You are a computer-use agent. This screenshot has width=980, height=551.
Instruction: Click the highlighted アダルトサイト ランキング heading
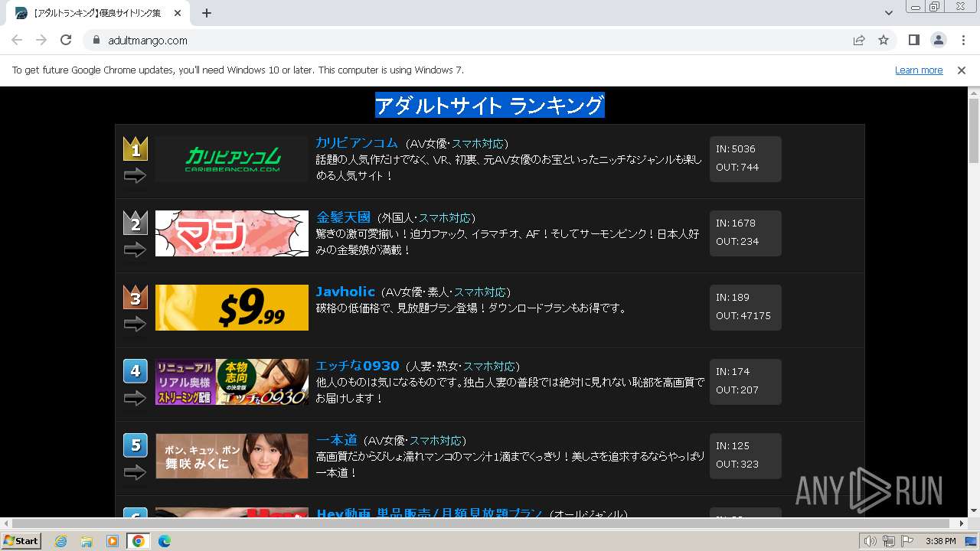click(490, 105)
